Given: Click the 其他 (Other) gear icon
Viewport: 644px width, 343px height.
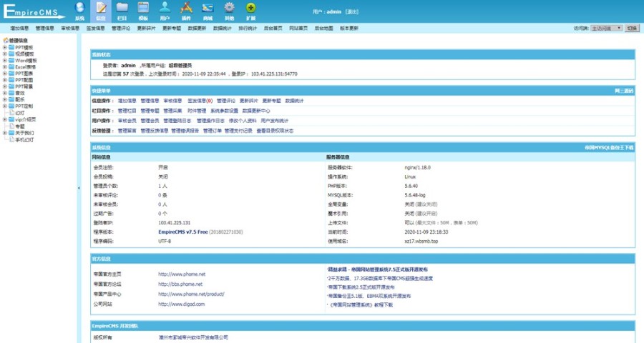Looking at the screenshot, I should [229, 9].
